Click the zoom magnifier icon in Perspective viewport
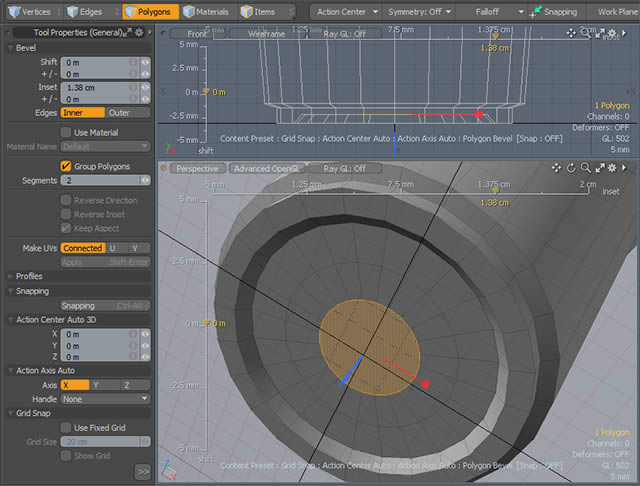This screenshot has height=486, width=640. [x=584, y=168]
